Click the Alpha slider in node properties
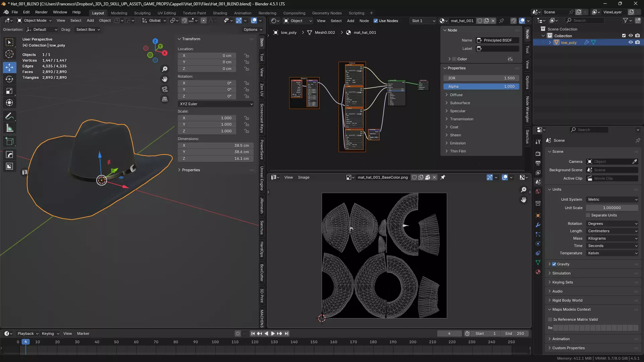The height and width of the screenshot is (362, 644). pyautogui.click(x=481, y=86)
